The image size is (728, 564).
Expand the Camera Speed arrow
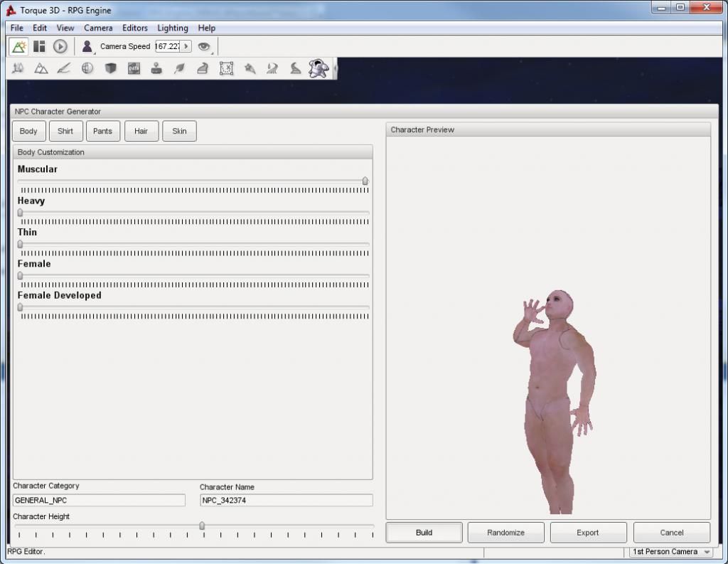coord(186,46)
